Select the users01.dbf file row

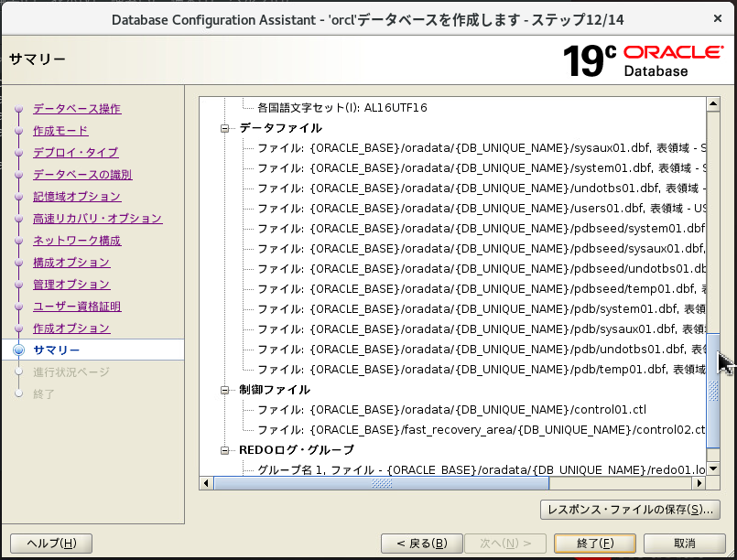[482, 209]
